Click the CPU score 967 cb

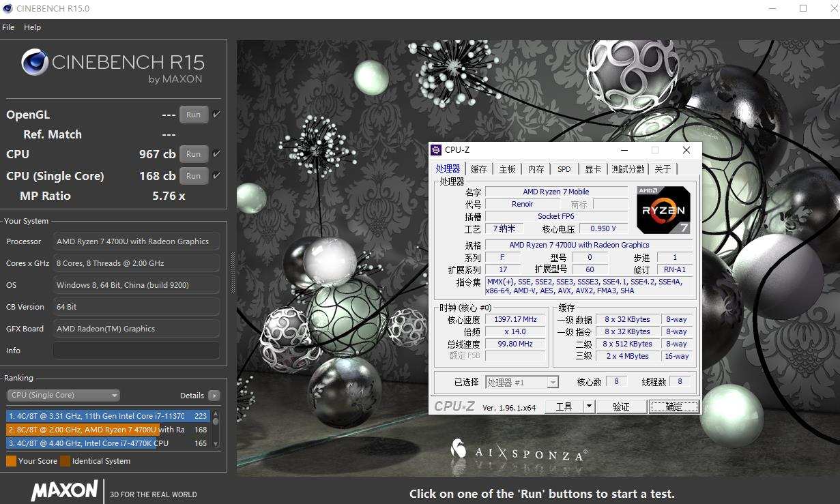tap(157, 154)
